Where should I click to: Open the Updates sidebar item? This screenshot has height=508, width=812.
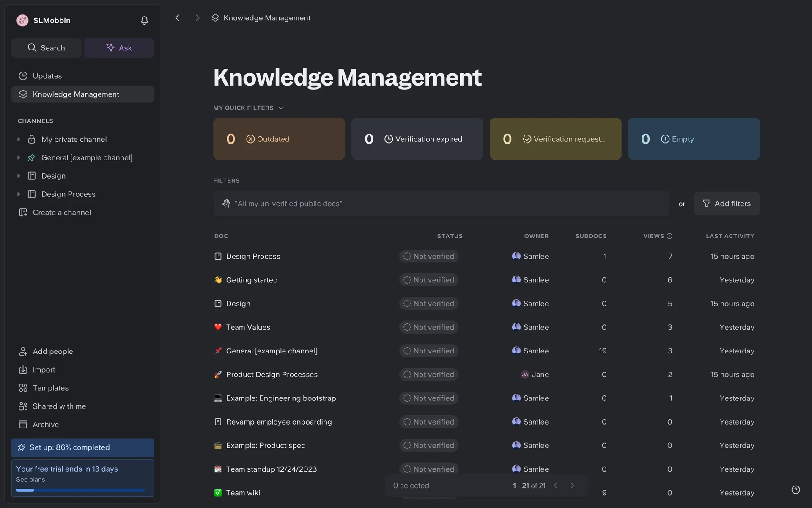pyautogui.click(x=47, y=76)
